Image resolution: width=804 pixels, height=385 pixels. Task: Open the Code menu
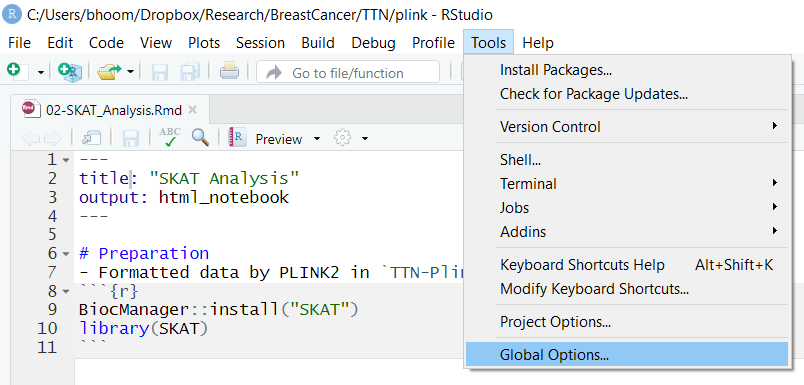(106, 43)
